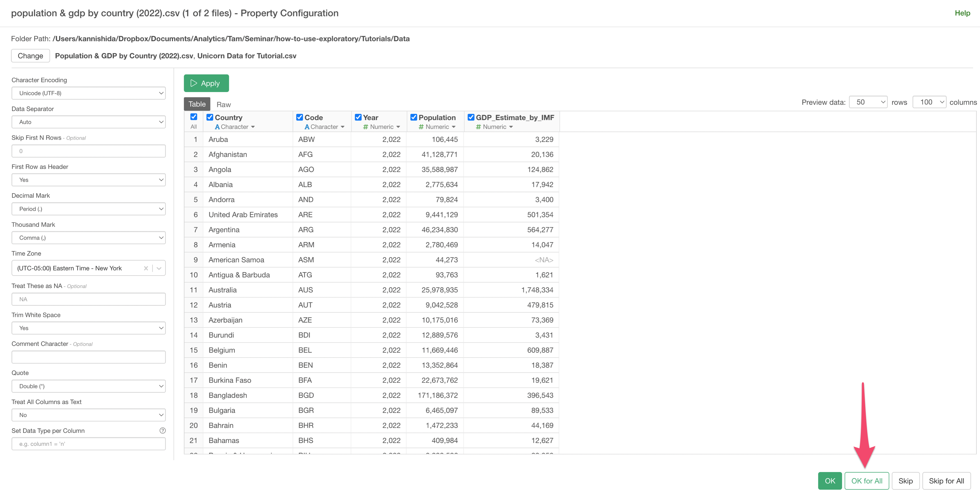Image resolution: width=980 pixels, height=494 pixels.
Task: Click the Skip First N Rows field
Action: [88, 151]
